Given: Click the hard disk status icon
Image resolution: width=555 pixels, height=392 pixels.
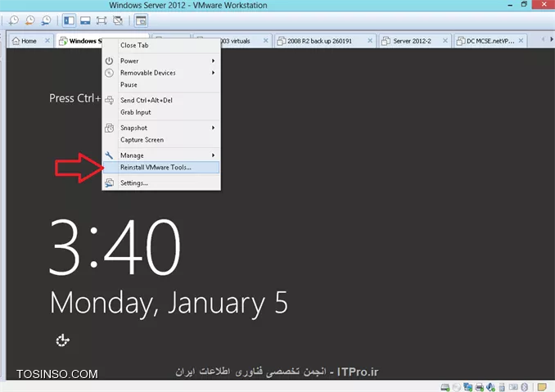Looking at the screenshot, I should [445, 387].
